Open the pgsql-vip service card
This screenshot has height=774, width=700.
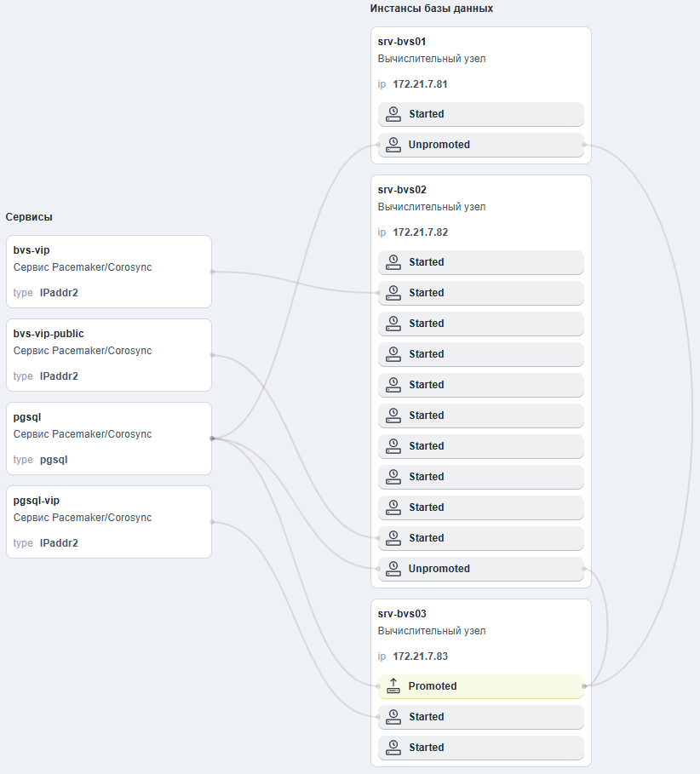[x=109, y=522]
